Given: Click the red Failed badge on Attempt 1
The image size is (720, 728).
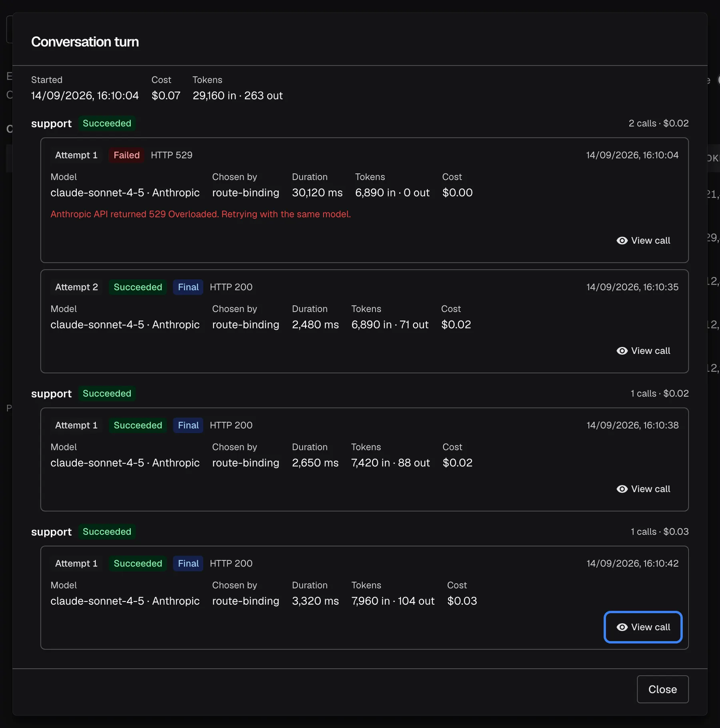Looking at the screenshot, I should click(x=126, y=155).
